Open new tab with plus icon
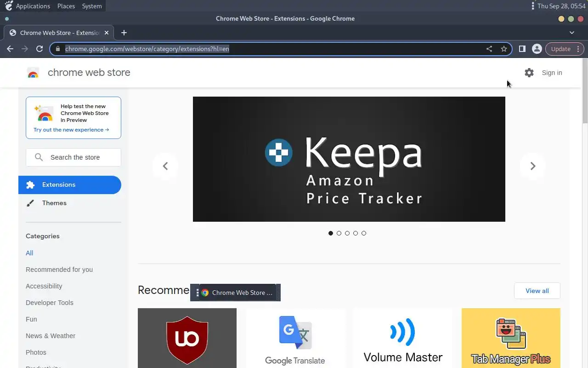Screen dimensions: 588x368 pos(124,33)
